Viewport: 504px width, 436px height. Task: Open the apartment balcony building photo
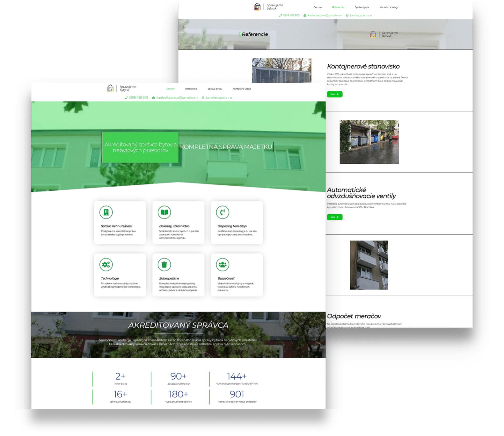[x=369, y=265]
